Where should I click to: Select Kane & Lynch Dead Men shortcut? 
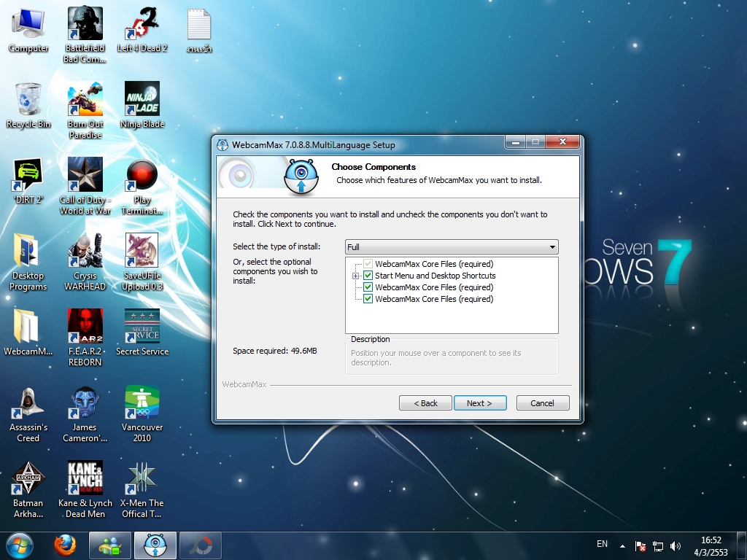coord(85,489)
